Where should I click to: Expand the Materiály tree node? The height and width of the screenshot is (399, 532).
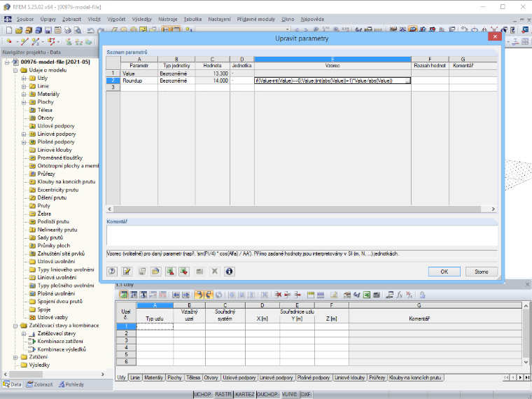24,94
